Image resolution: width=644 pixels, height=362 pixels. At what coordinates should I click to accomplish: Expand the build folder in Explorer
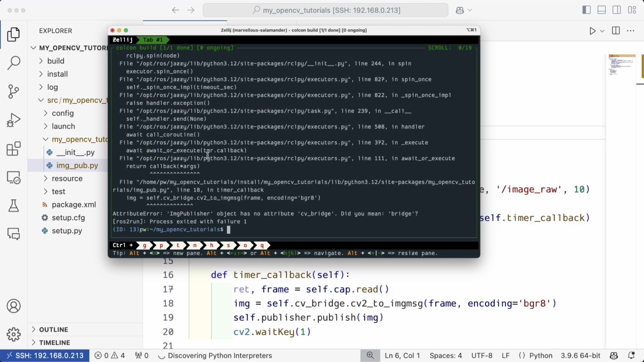pos(56,61)
